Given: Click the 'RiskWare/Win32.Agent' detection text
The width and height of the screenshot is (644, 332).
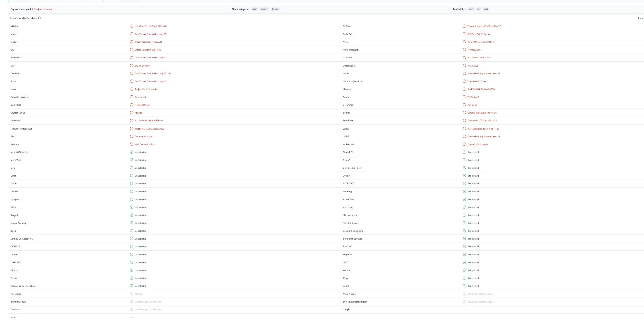Looking at the screenshot, I should pyautogui.click(x=478, y=34).
